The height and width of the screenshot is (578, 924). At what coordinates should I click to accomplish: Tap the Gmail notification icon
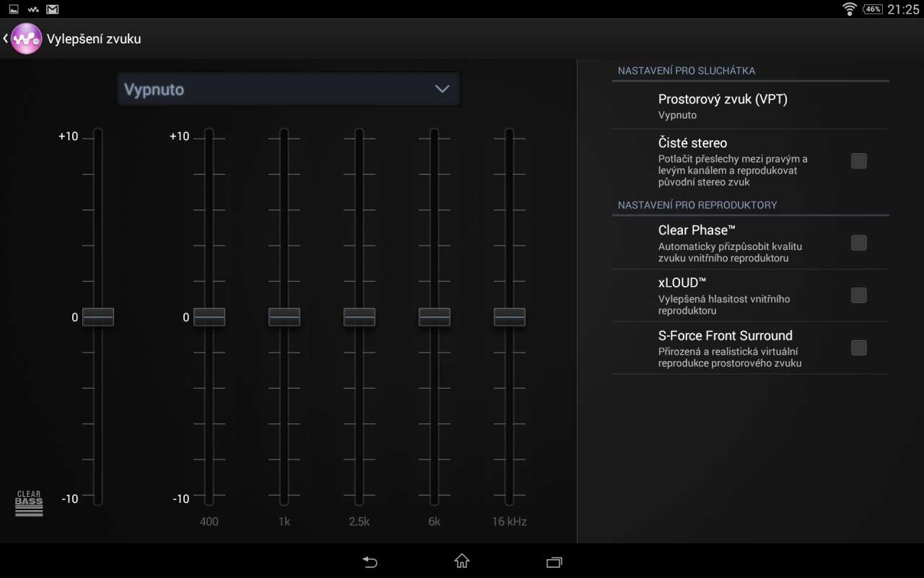click(52, 9)
